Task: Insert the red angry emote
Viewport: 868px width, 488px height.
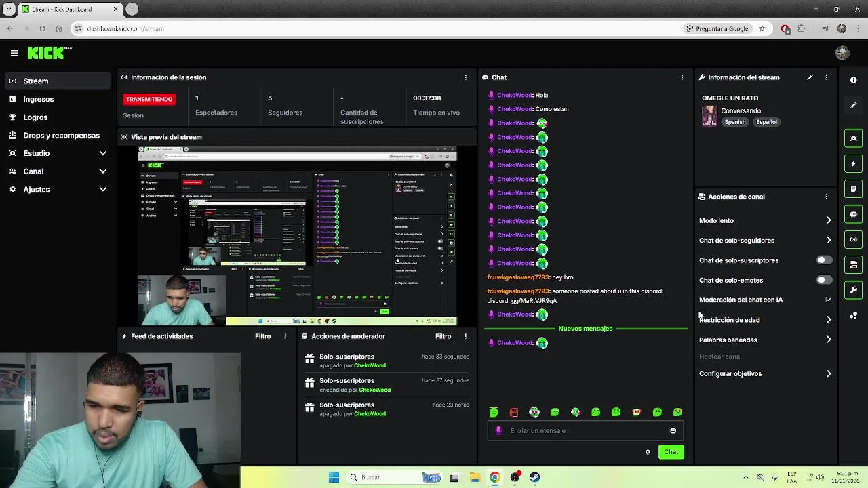Action: click(514, 412)
